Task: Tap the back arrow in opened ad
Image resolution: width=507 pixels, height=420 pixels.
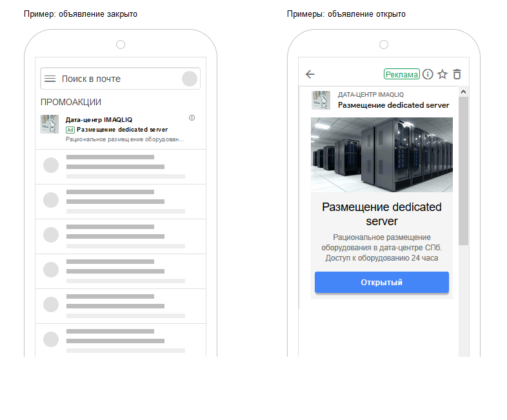Action: (x=310, y=74)
